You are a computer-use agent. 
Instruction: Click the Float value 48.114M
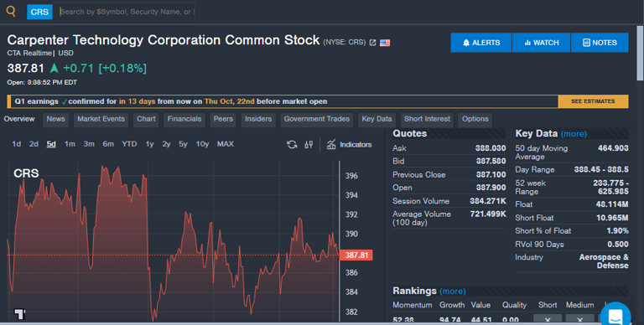tap(612, 204)
